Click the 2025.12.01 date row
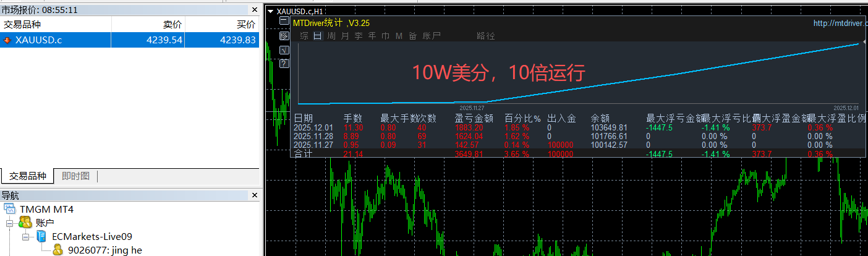The image size is (868, 256). coord(313,127)
